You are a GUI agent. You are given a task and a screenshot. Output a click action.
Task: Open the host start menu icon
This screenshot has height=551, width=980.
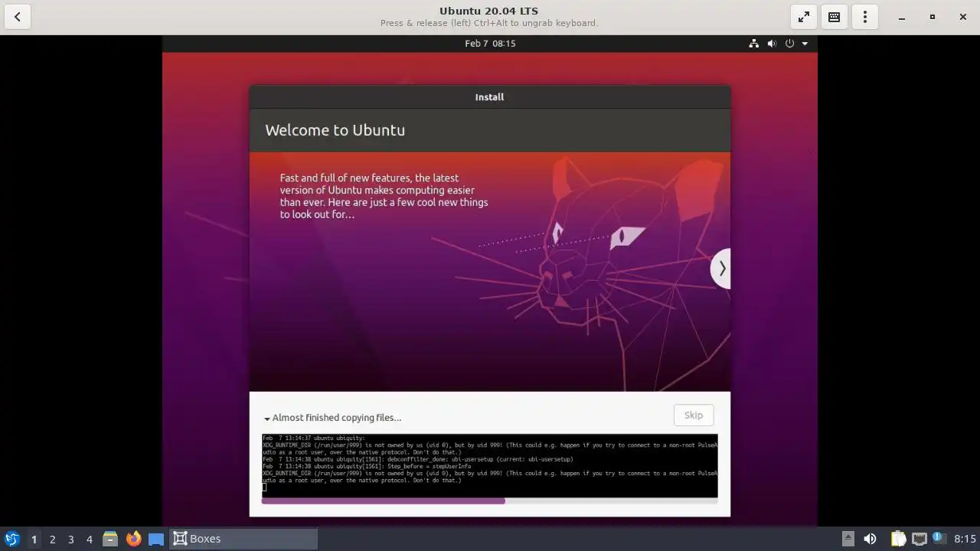coord(12,539)
